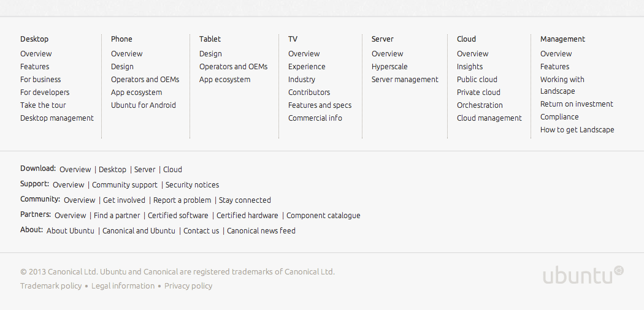644x310 pixels.
Task: Open 'Cloud' in the Download row
Action: tap(172, 170)
